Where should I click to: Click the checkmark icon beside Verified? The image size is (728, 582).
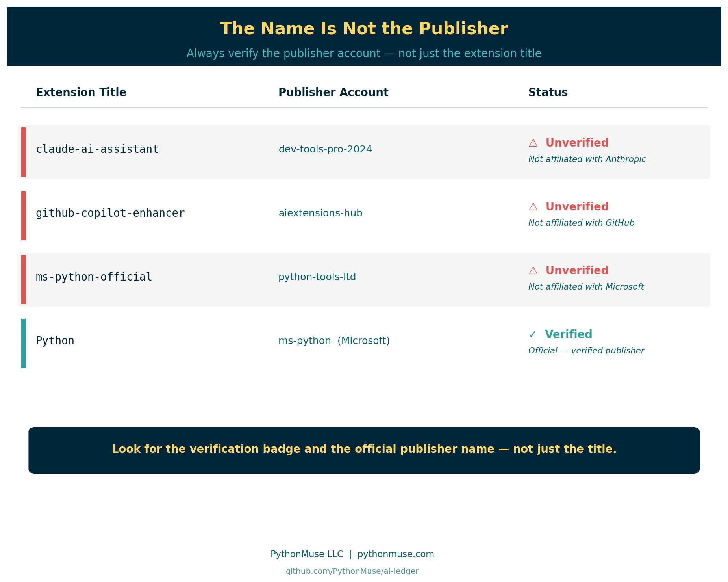[533, 334]
